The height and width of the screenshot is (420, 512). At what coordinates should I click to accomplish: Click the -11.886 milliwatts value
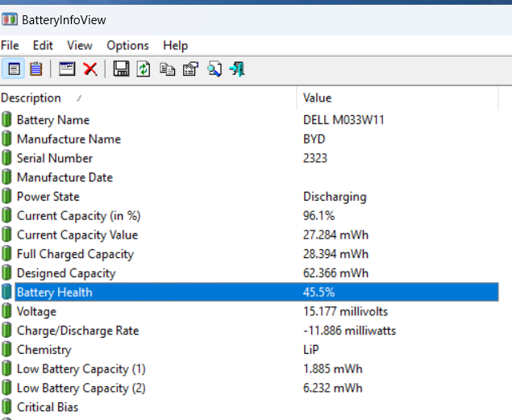click(x=349, y=331)
